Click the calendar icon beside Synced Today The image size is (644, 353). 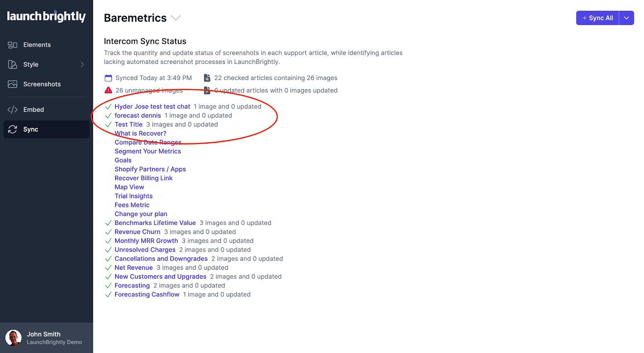point(108,78)
